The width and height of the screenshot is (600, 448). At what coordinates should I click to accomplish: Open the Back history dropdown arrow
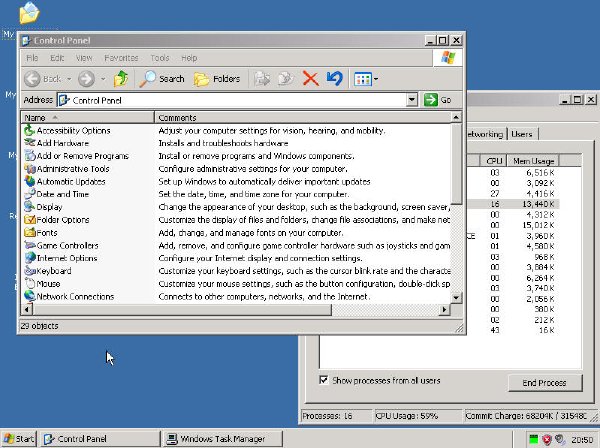pyautogui.click(x=69, y=79)
